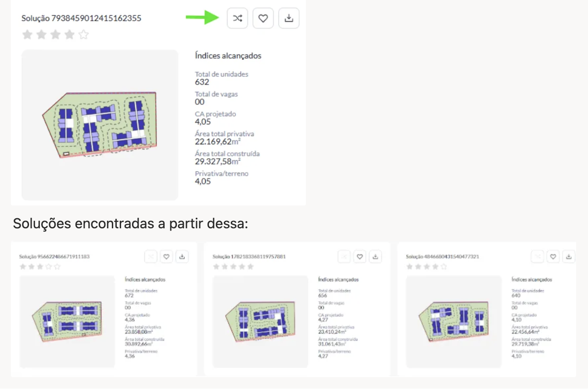The image size is (588, 389).
Task: Open the site plan of the 640-unit solution
Action: pyautogui.click(x=453, y=321)
